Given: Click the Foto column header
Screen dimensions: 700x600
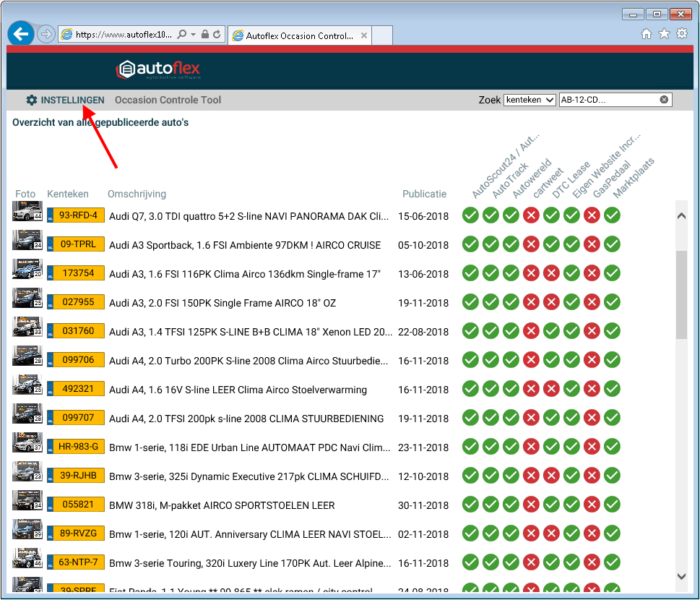Looking at the screenshot, I should coord(25,194).
